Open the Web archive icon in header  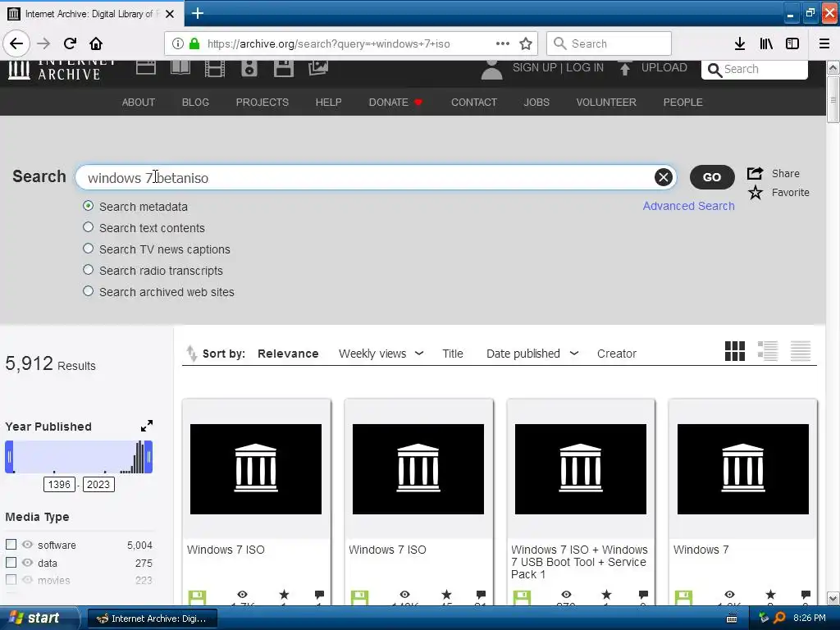tap(146, 67)
